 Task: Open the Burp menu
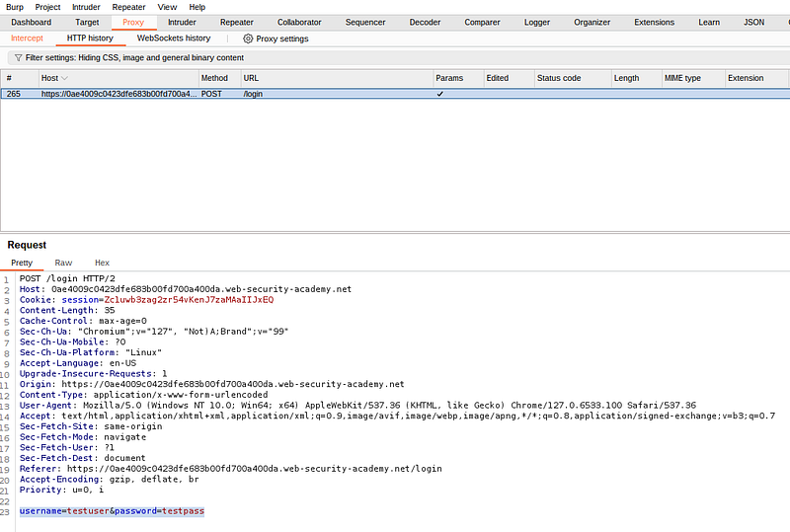(15, 7)
